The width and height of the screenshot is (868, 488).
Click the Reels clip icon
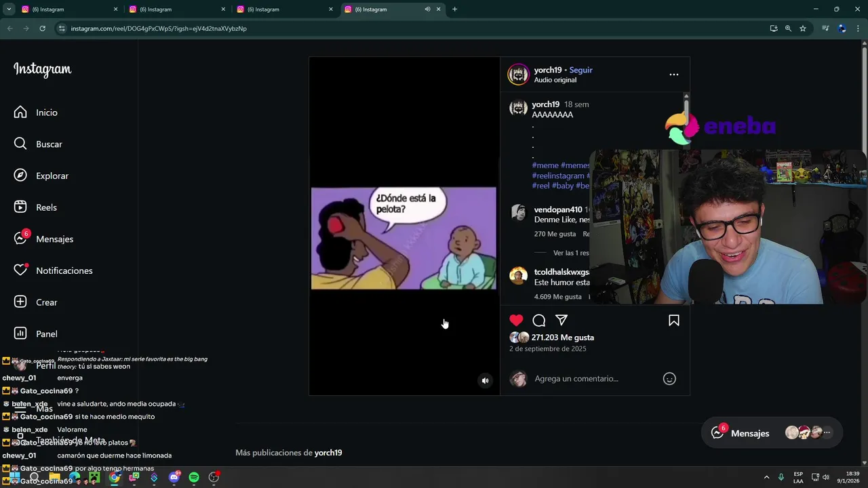[x=20, y=207]
